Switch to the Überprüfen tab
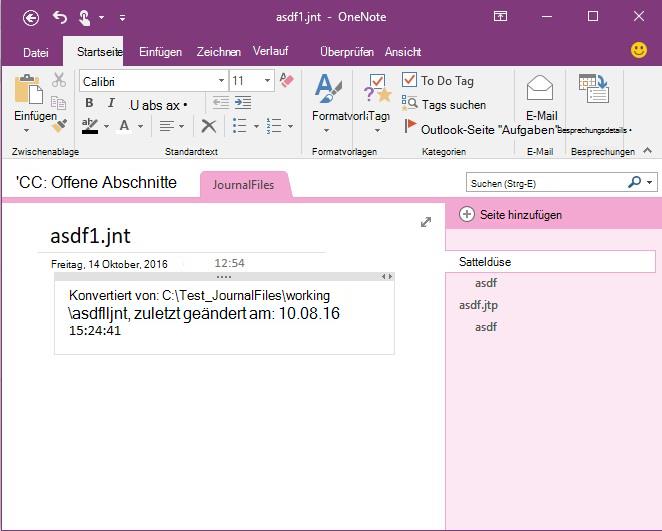This screenshot has width=662, height=531. click(x=347, y=52)
